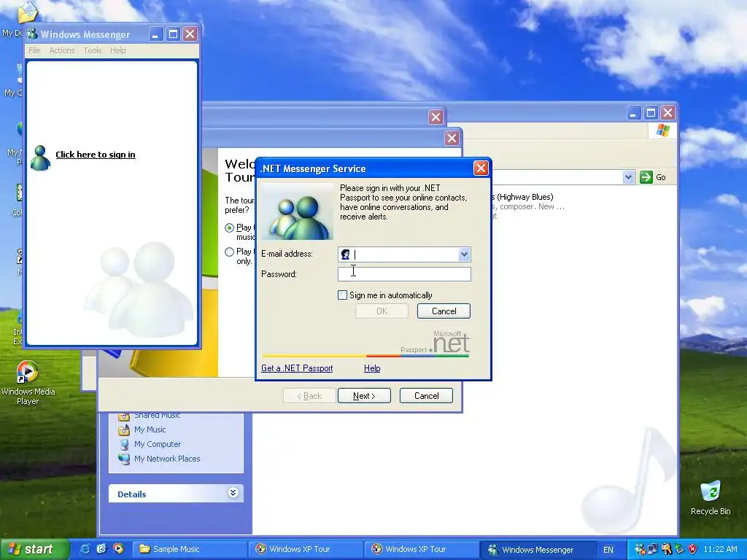Screen dimensions: 747x560
Task: Click the Shared Music link in side panel
Action: (x=157, y=415)
